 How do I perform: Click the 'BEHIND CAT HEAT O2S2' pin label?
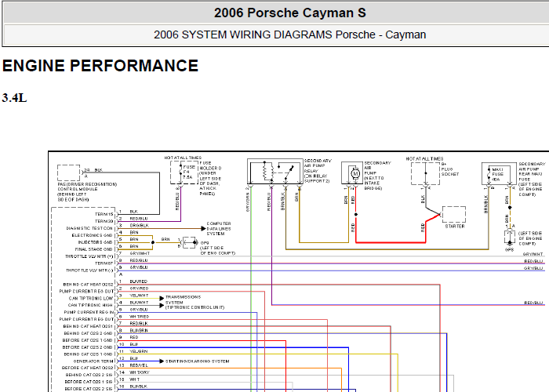coord(88,284)
